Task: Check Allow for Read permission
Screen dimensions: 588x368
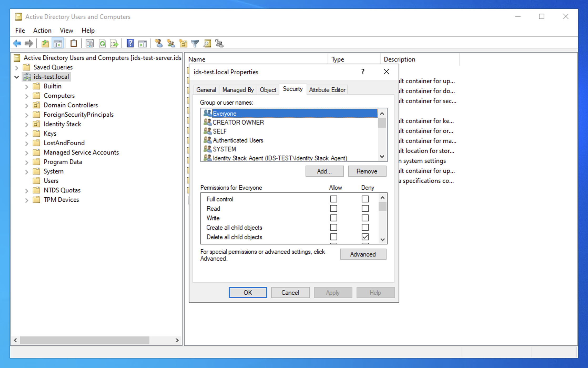Action: click(x=333, y=208)
